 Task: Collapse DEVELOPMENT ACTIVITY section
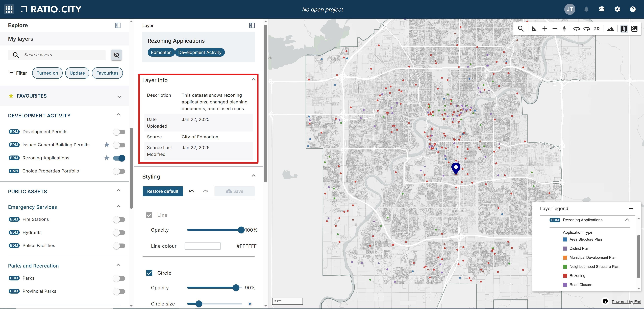point(118,115)
